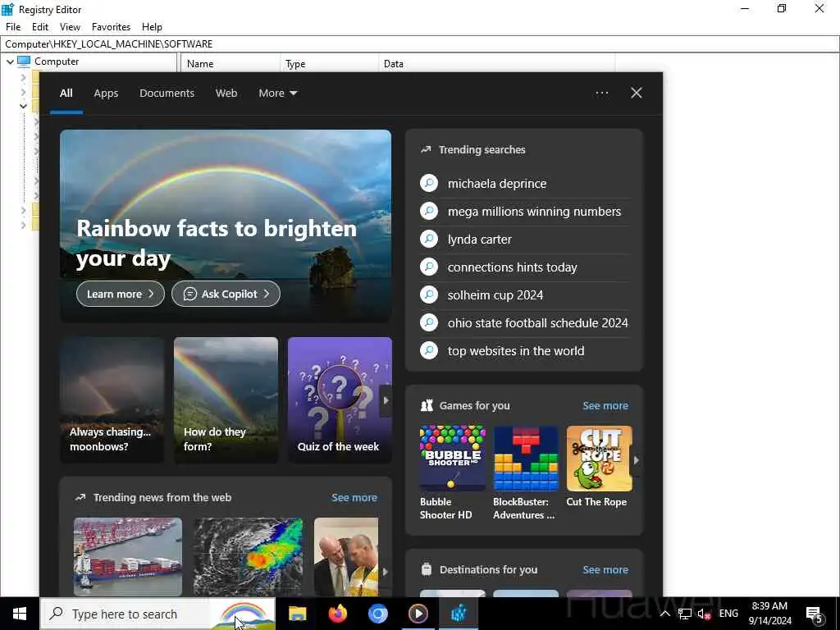The width and height of the screenshot is (840, 630).
Task: Open the Edit menu in Registry Editor
Action: 40,27
